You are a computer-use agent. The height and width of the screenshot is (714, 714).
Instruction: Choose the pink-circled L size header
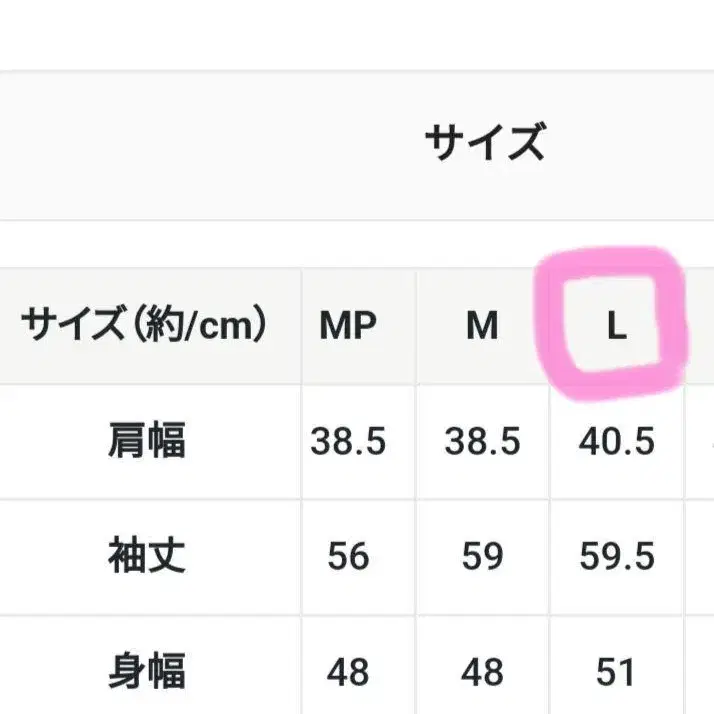tap(616, 326)
